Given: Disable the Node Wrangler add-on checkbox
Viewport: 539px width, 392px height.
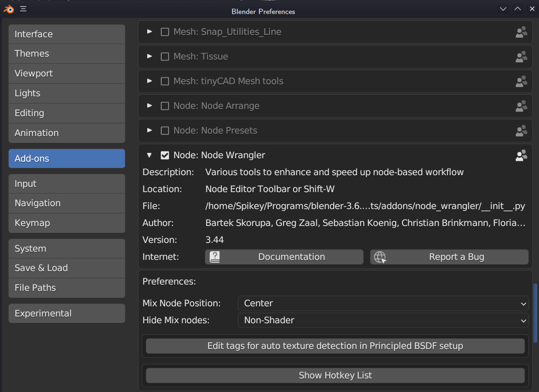Looking at the screenshot, I should coord(165,155).
